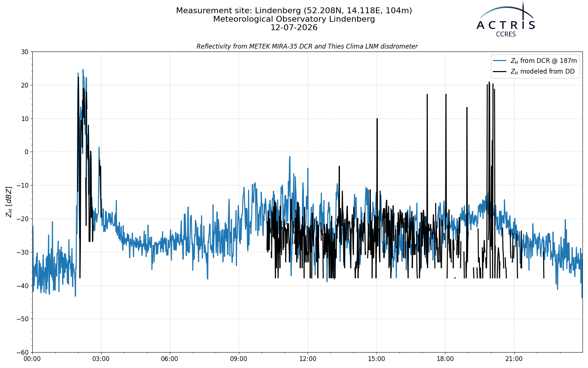Click the 03:00 time label on x-axis
Viewport: 588px width, 368px height.
101,359
